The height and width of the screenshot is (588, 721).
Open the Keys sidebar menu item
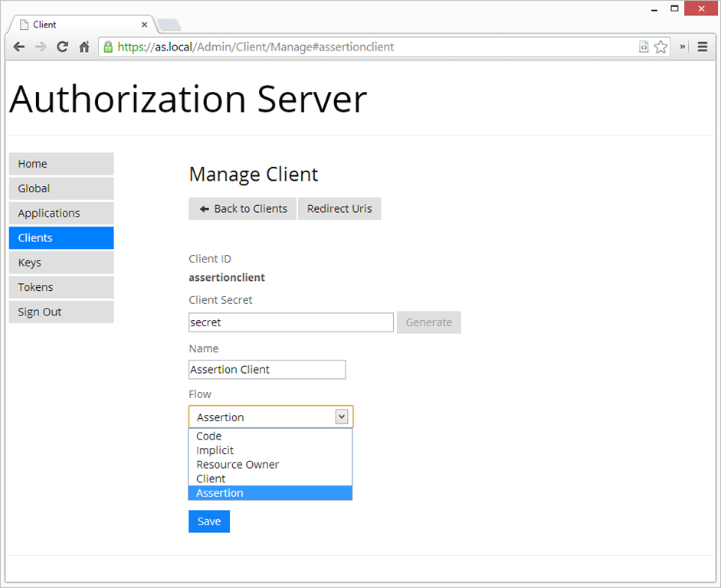[61, 263]
